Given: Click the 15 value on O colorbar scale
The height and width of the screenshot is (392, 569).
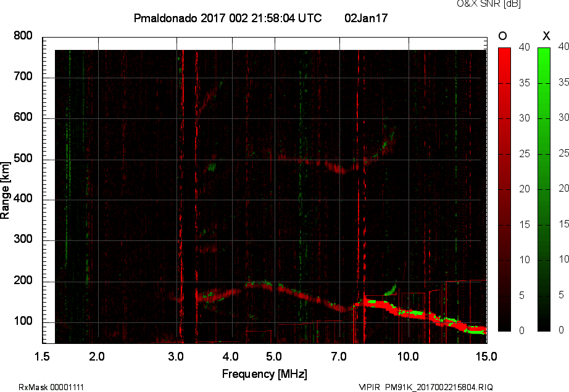Looking at the screenshot, I should [x=525, y=224].
